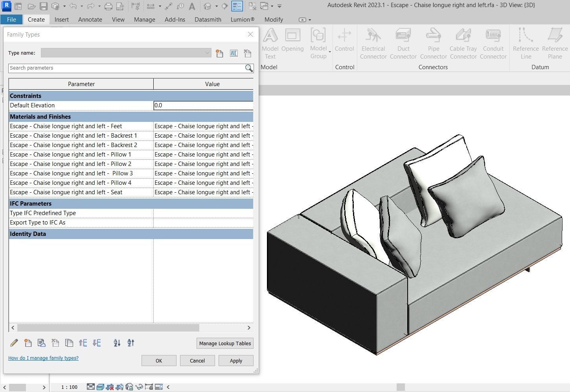
Task: Close the Family Types dialog
Action: 250,34
